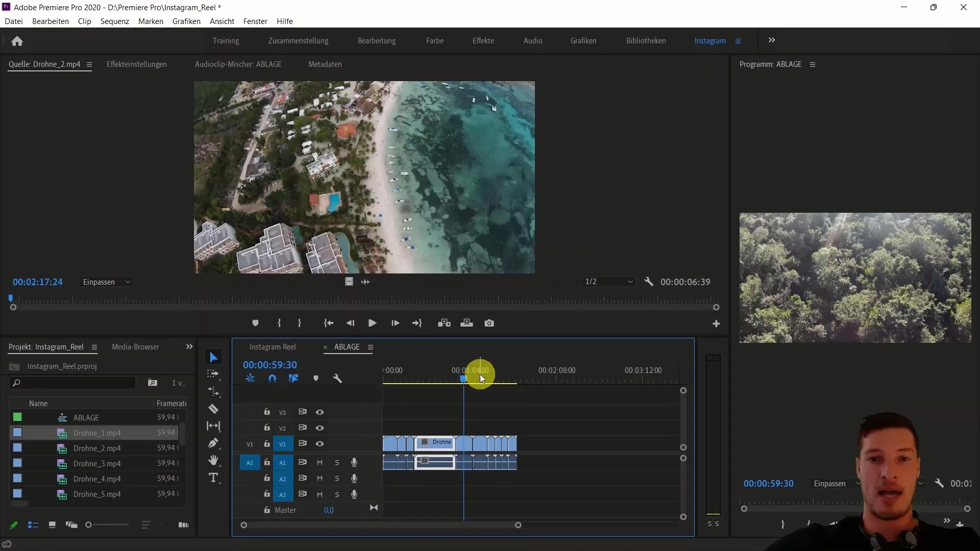
Task: Select the Hand tool
Action: (x=213, y=460)
